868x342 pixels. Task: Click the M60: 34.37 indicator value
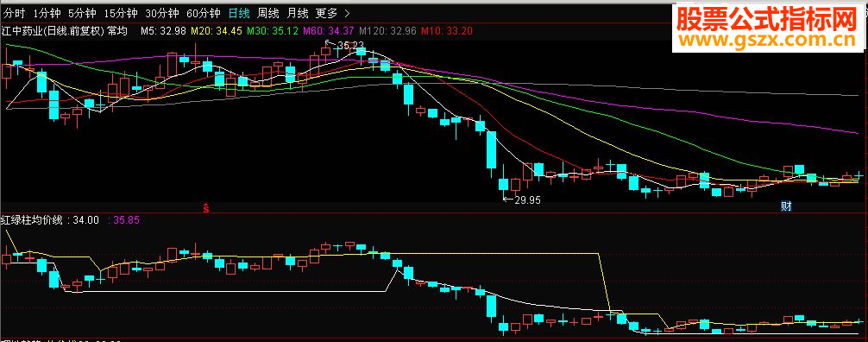click(x=328, y=32)
